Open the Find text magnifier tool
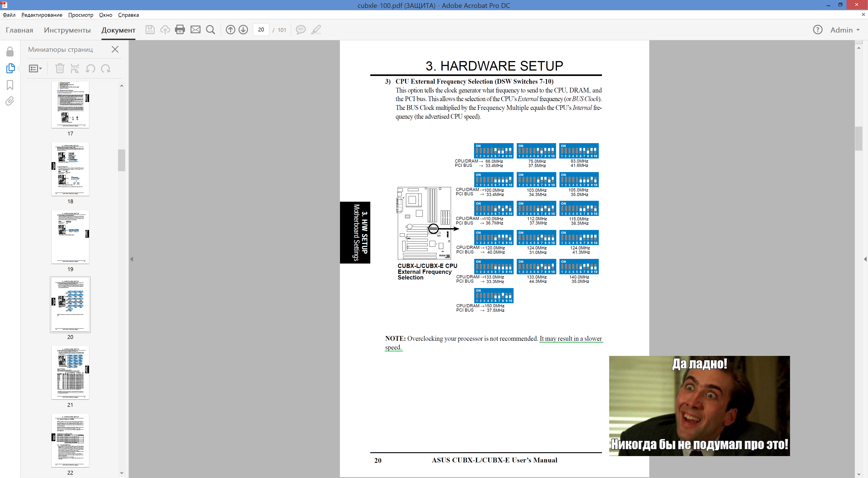The height and width of the screenshot is (478, 868). 211,30
